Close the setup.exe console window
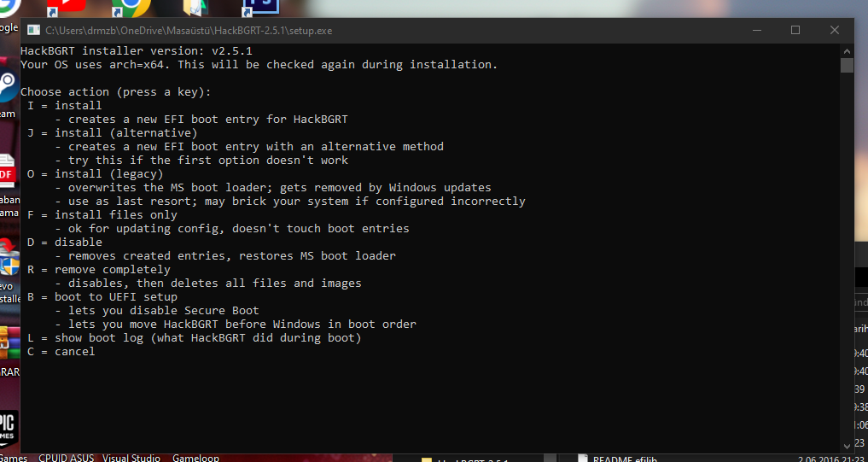 pyautogui.click(x=834, y=31)
